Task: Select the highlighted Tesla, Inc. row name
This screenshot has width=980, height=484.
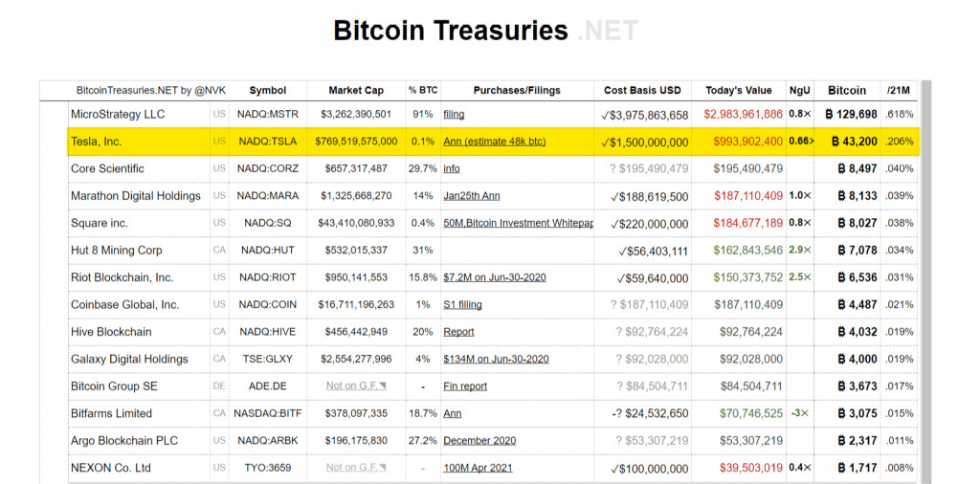Action: (97, 142)
